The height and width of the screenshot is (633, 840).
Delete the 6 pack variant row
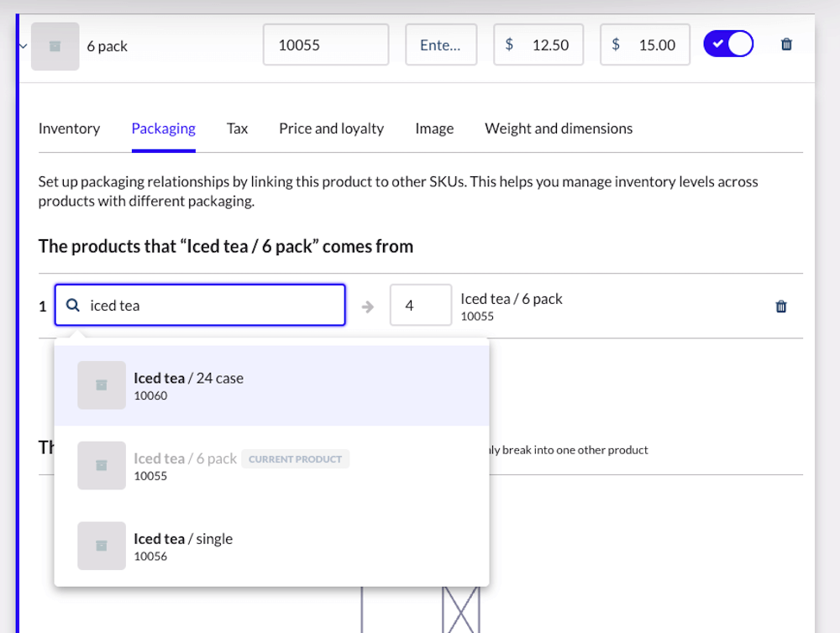click(x=786, y=44)
